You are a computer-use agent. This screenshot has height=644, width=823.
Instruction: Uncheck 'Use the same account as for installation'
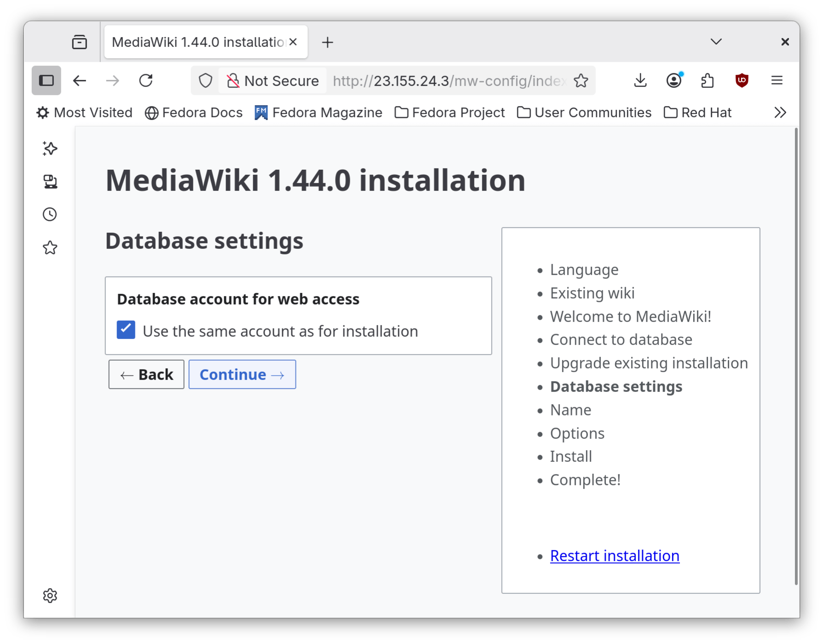point(126,330)
